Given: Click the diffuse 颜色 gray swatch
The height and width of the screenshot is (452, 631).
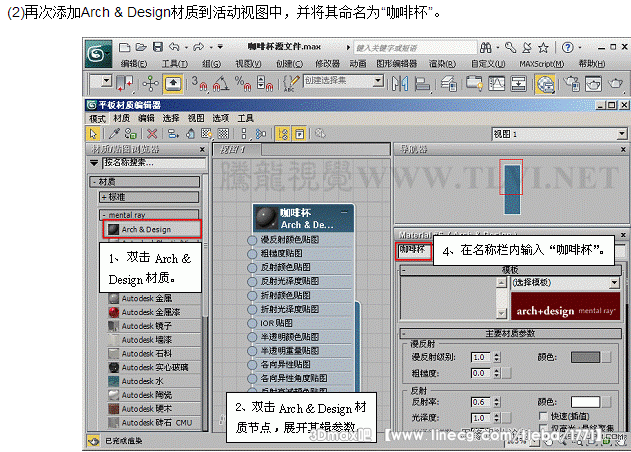Looking at the screenshot, I should (585, 357).
